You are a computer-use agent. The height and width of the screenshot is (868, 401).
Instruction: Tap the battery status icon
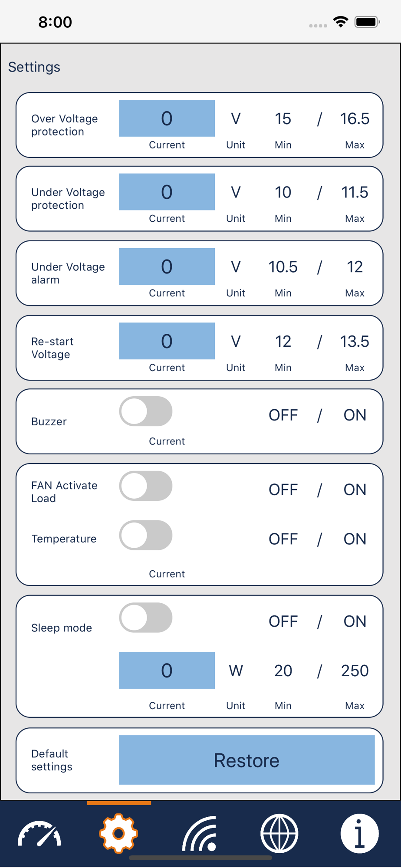[367, 22]
